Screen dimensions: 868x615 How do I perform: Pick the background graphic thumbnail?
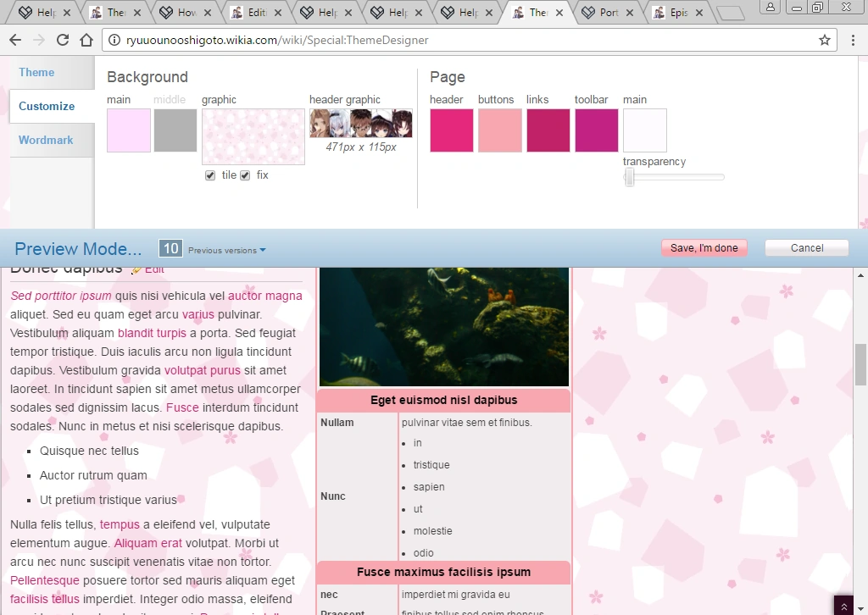pyautogui.click(x=253, y=136)
